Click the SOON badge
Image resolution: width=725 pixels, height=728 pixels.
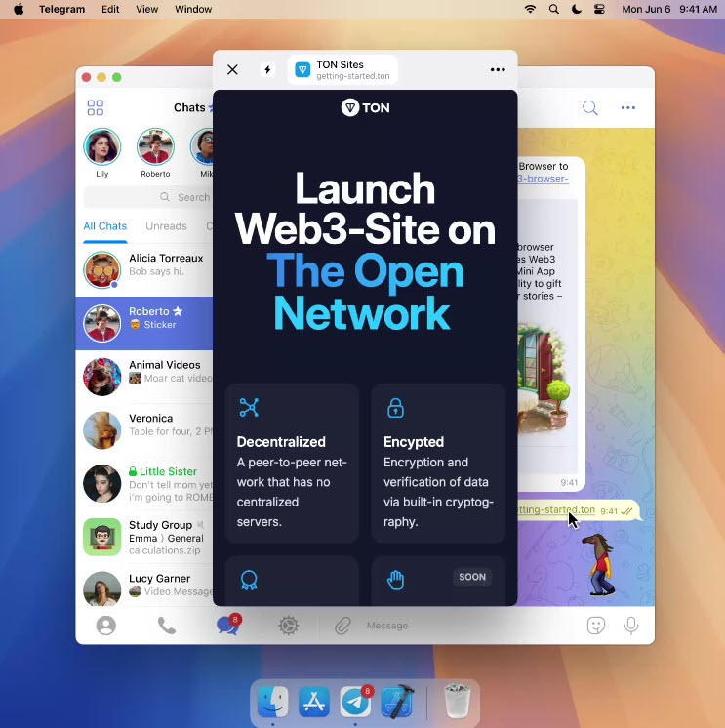(472, 577)
